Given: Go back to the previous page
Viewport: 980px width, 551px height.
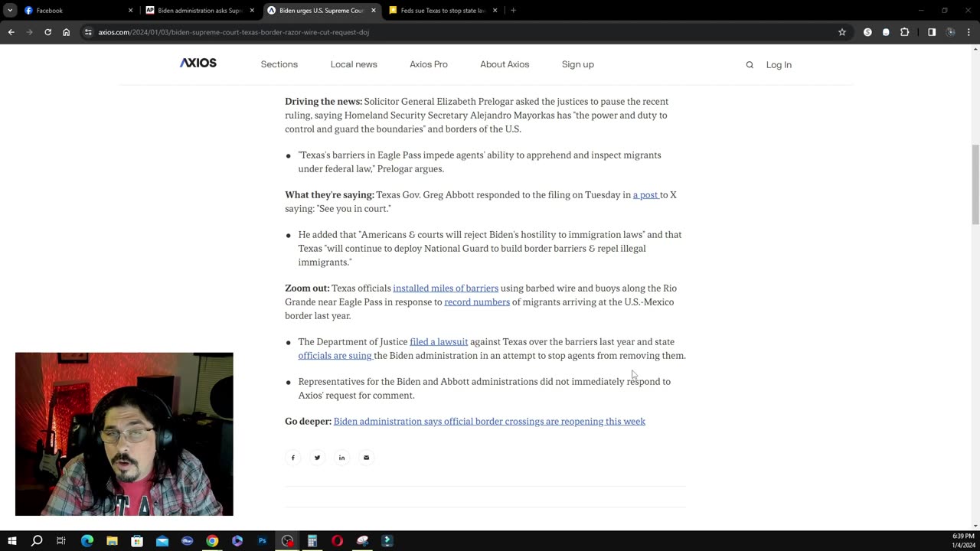Looking at the screenshot, I should tap(11, 32).
